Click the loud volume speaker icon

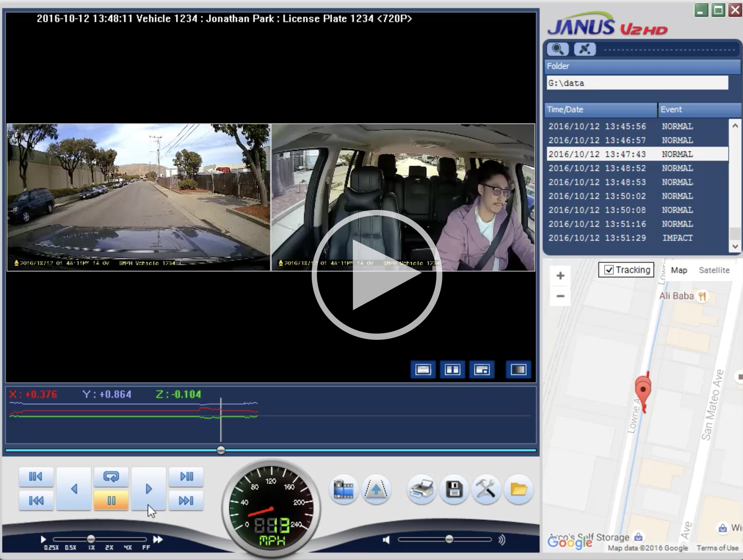point(502,540)
